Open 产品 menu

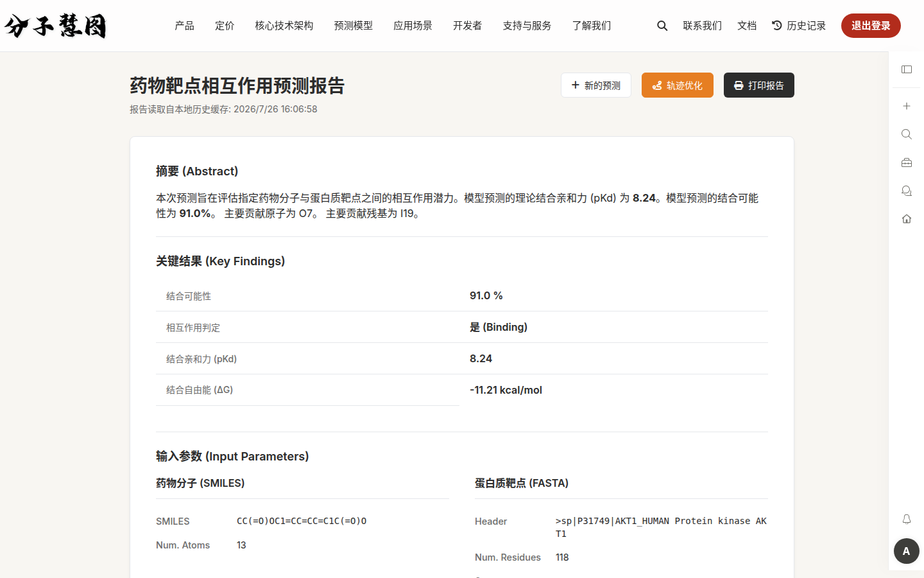tap(185, 26)
